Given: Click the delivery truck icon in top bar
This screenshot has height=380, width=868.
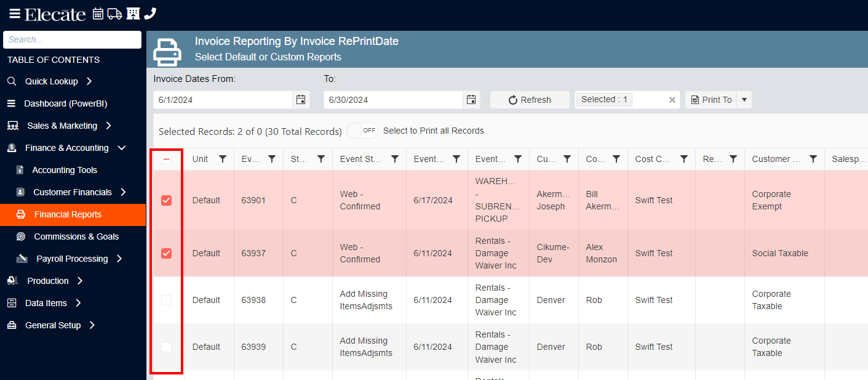Looking at the screenshot, I should [x=114, y=14].
